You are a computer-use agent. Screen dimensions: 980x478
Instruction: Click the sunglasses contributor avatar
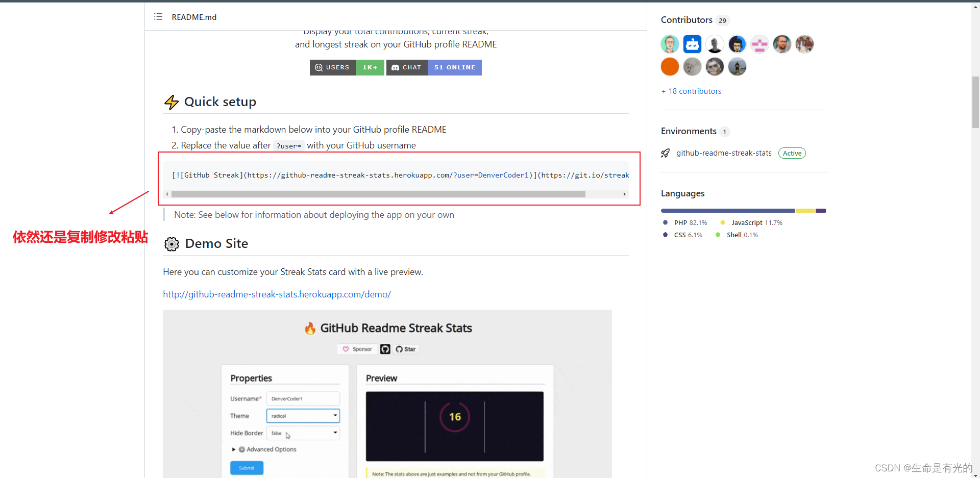pos(715,67)
